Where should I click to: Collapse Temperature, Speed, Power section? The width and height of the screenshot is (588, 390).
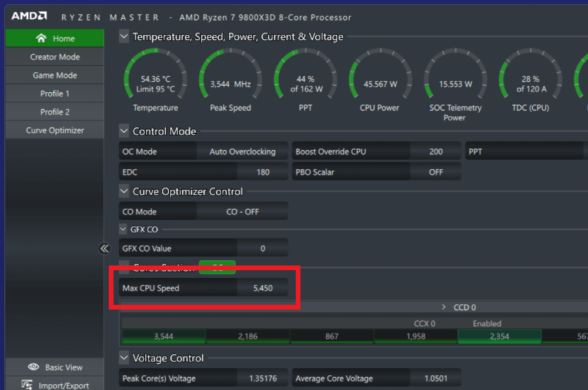(123, 36)
